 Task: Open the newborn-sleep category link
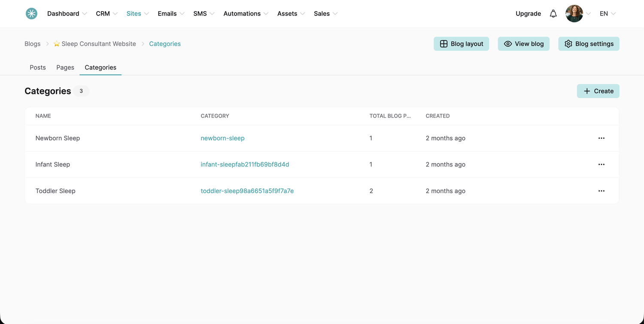[x=222, y=138]
